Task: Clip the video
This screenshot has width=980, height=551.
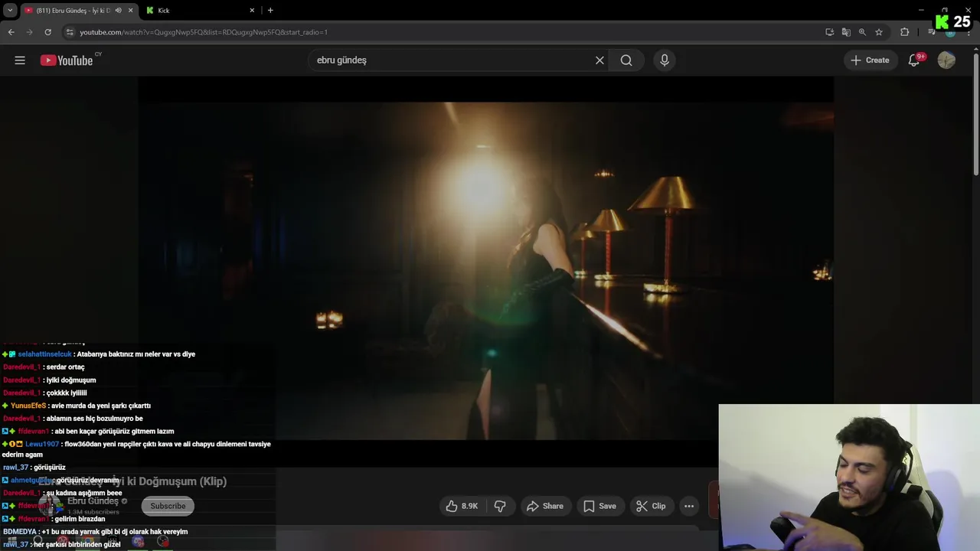Action: 651,506
